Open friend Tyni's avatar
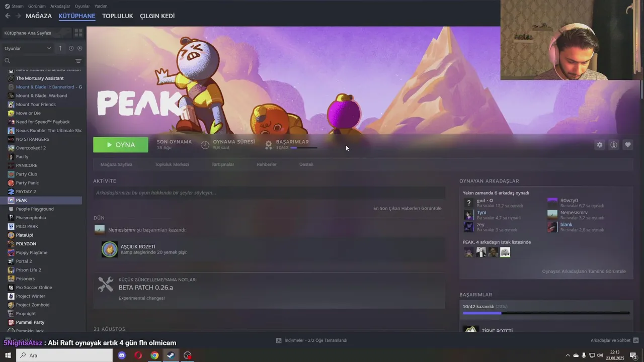 click(x=469, y=215)
